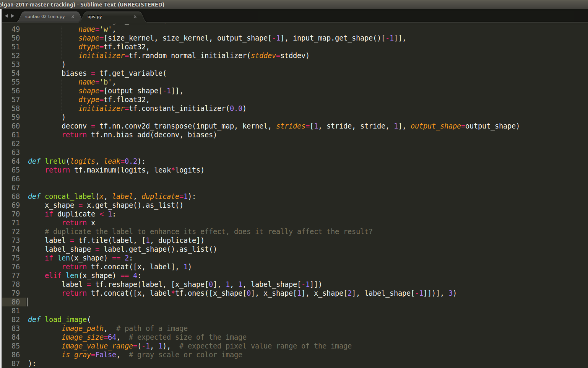Click on 'tf.nn.conv2d_transpose' call
The height and width of the screenshot is (368, 588).
(146, 126)
